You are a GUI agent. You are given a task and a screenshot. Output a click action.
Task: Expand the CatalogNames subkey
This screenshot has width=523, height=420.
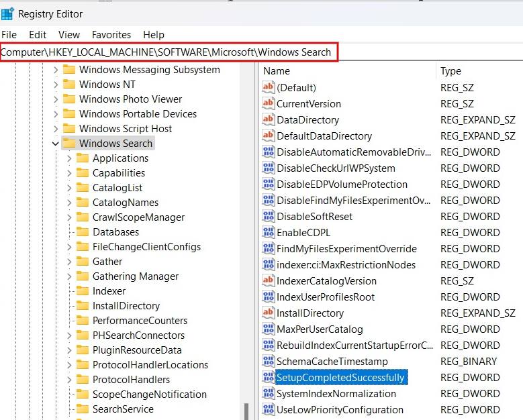click(69, 203)
